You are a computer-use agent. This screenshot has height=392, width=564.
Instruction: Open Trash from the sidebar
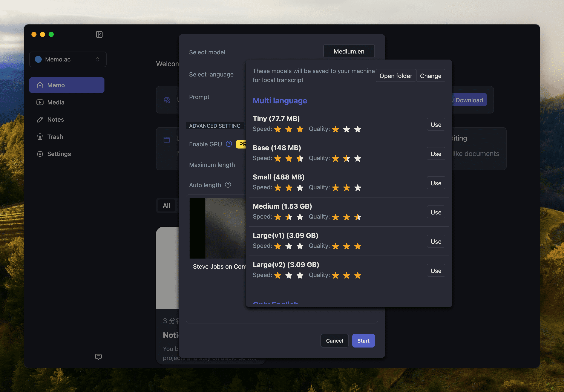(x=55, y=137)
